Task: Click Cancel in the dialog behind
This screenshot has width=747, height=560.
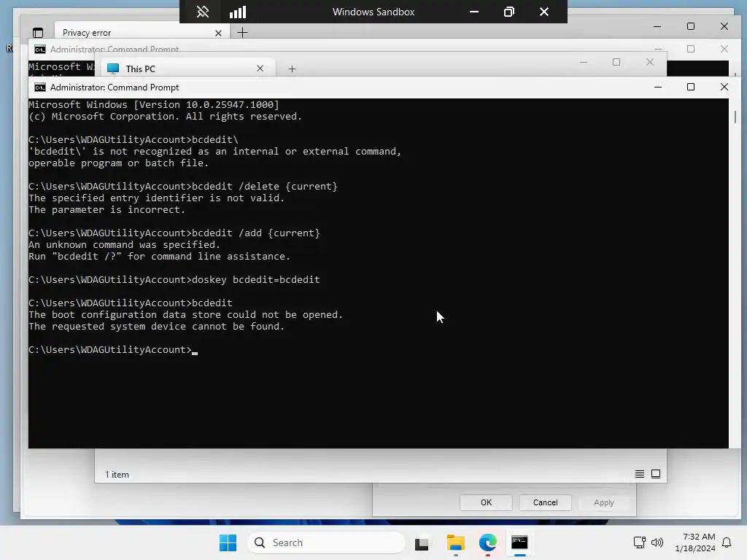Action: coord(545,502)
